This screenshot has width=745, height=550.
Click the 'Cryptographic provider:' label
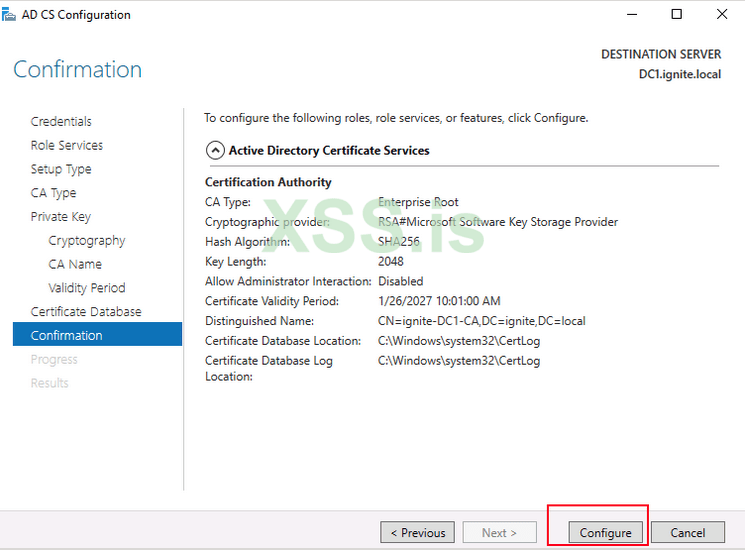tap(267, 222)
